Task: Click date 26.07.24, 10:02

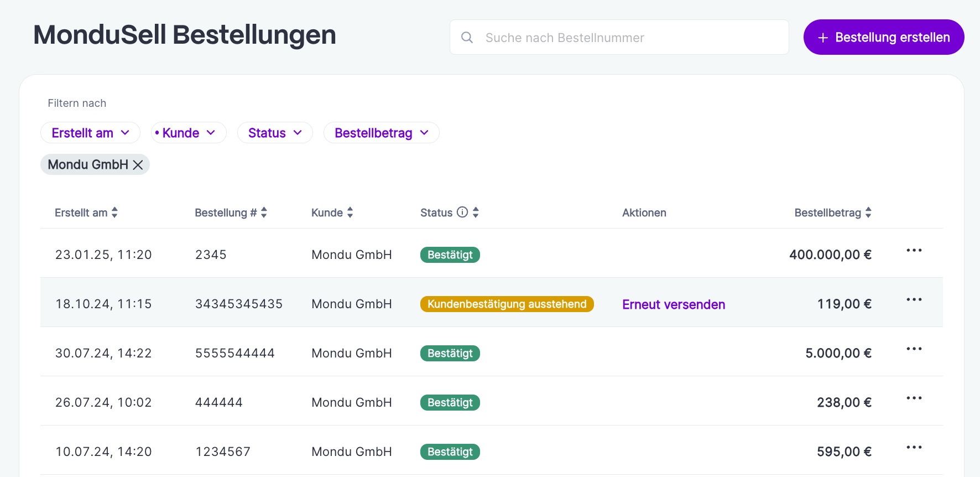Action: (x=103, y=402)
